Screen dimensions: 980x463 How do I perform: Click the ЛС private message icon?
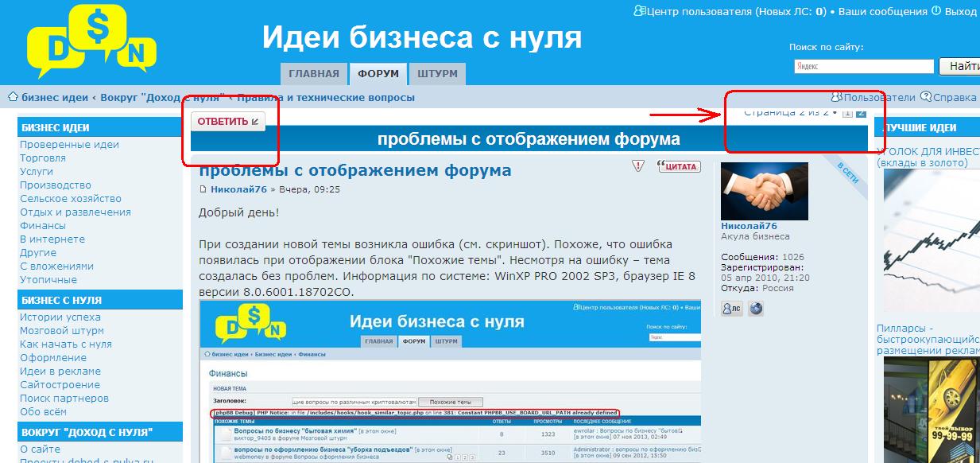[731, 309]
